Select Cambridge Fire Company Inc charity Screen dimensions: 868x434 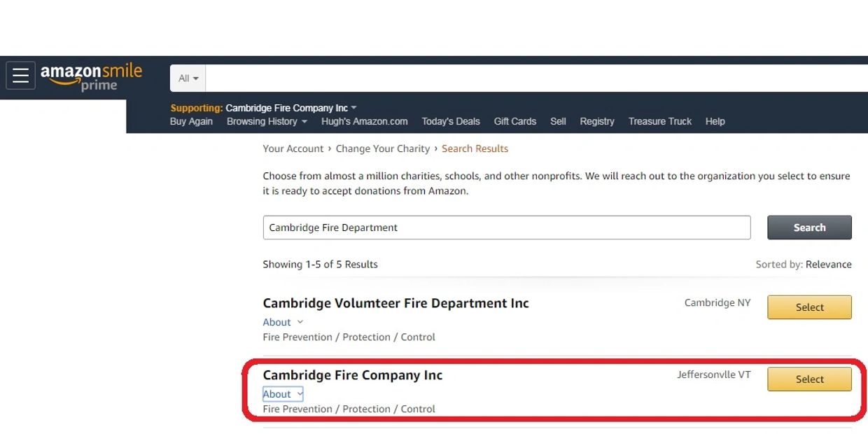[x=810, y=379]
